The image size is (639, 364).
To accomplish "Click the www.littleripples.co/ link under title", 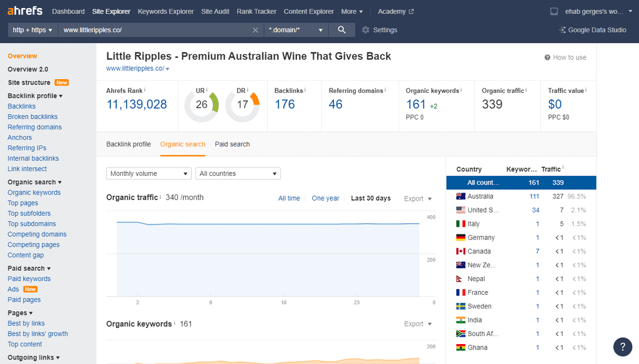I will coord(135,69).
